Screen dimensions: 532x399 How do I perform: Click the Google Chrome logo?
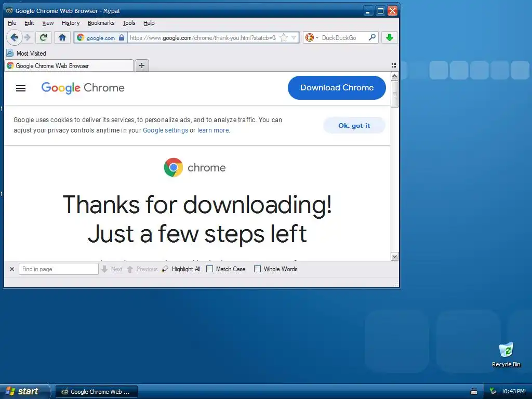pos(83,88)
